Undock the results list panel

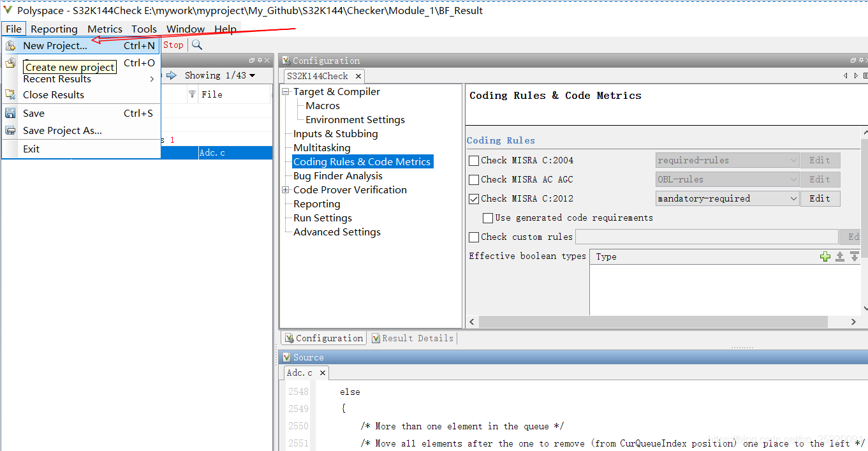[252, 61]
